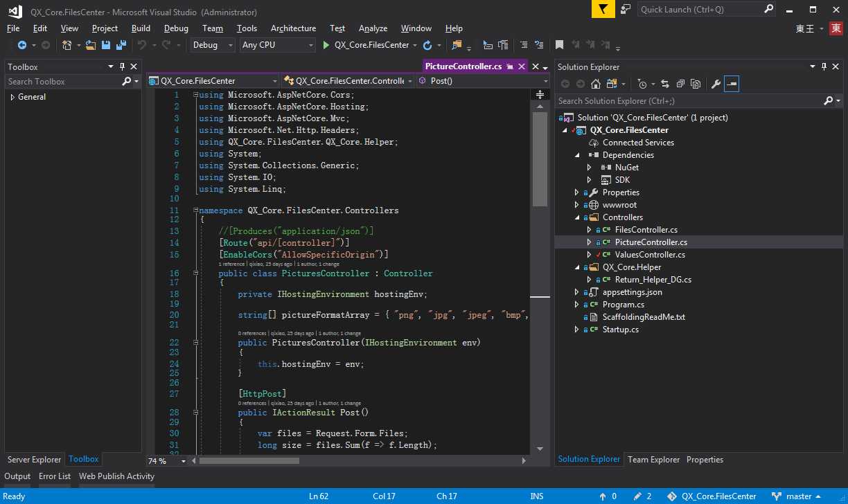Switch to the Team Explorer tab

tap(654, 459)
